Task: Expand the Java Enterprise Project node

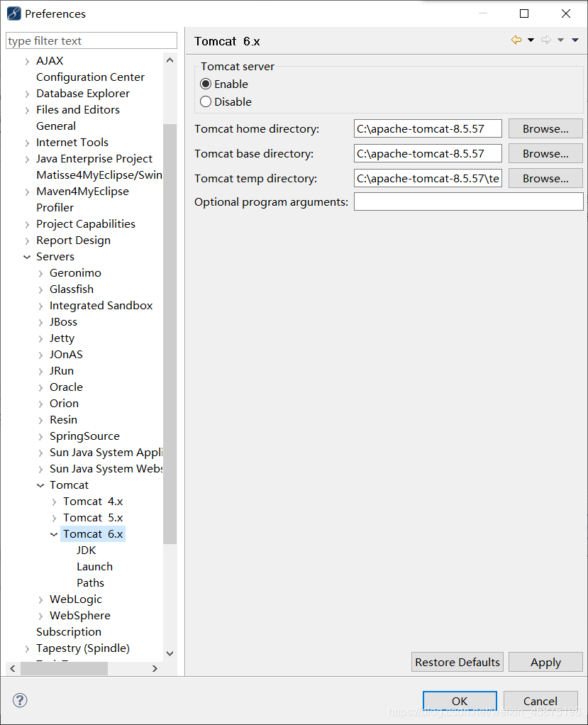Action: pos(27,159)
